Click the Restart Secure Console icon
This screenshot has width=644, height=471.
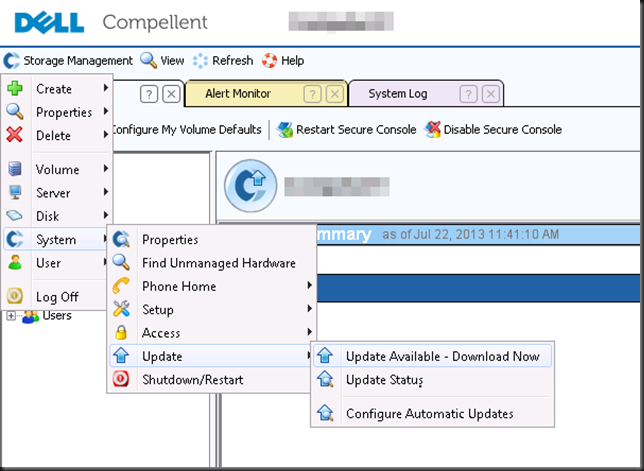(x=285, y=130)
